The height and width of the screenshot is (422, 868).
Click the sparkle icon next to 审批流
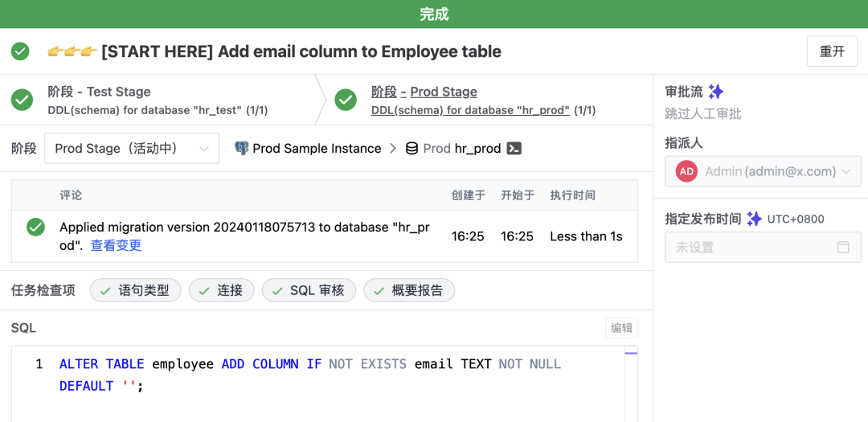[x=716, y=92]
